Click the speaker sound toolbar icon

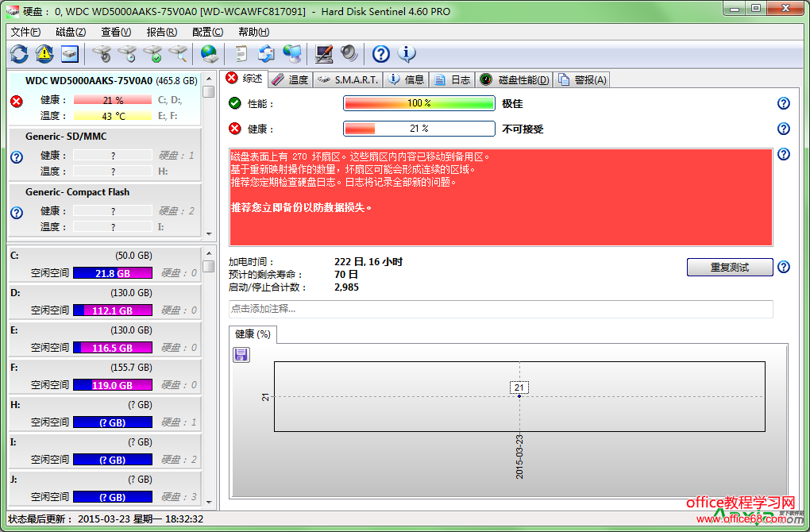349,54
